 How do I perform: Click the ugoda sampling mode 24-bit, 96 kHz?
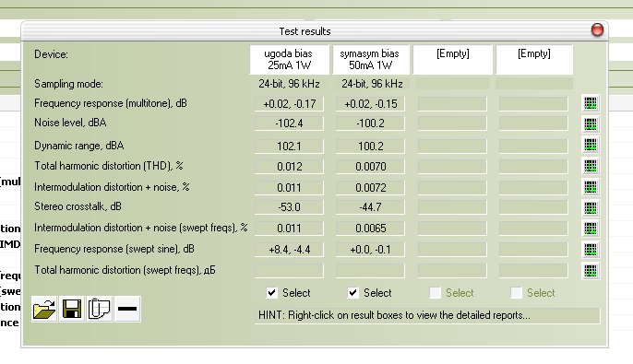(x=289, y=84)
